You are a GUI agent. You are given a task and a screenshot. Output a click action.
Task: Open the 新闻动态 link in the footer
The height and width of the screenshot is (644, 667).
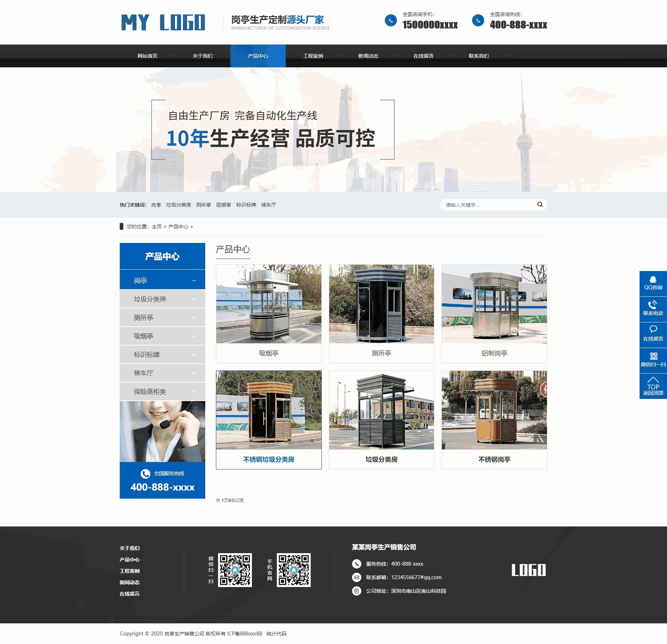[x=130, y=582]
